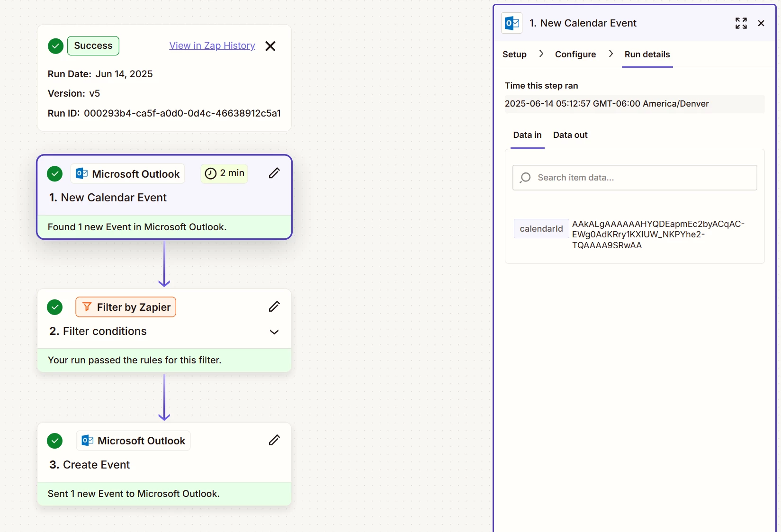The height and width of the screenshot is (532, 781).
Task: Select the 3. Create Event step title
Action: (90, 465)
